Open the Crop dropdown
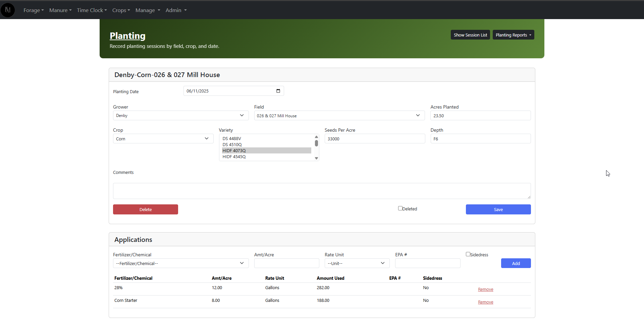 pos(163,139)
